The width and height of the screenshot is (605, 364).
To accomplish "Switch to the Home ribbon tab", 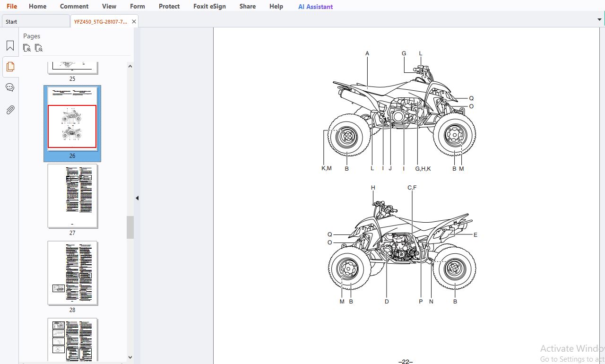I will 37,6.
